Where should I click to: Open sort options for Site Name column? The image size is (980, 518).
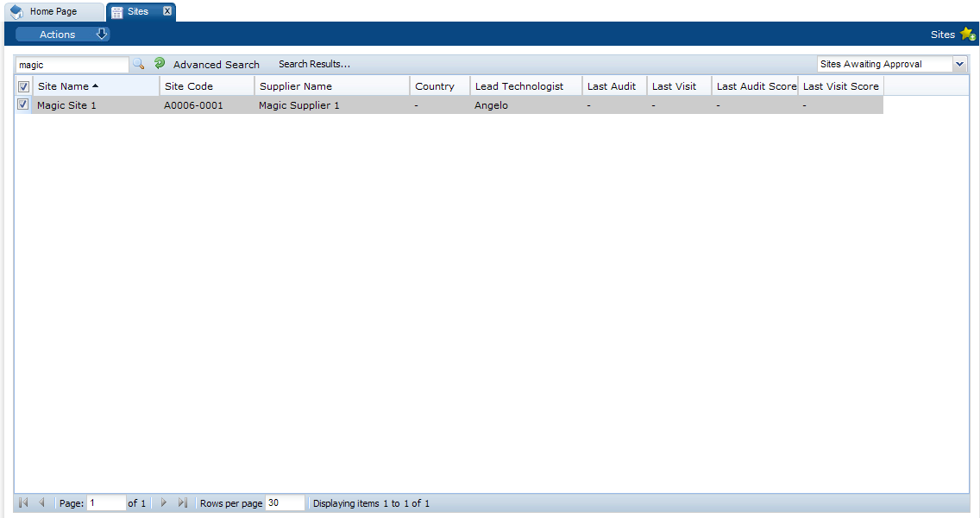[67, 85]
